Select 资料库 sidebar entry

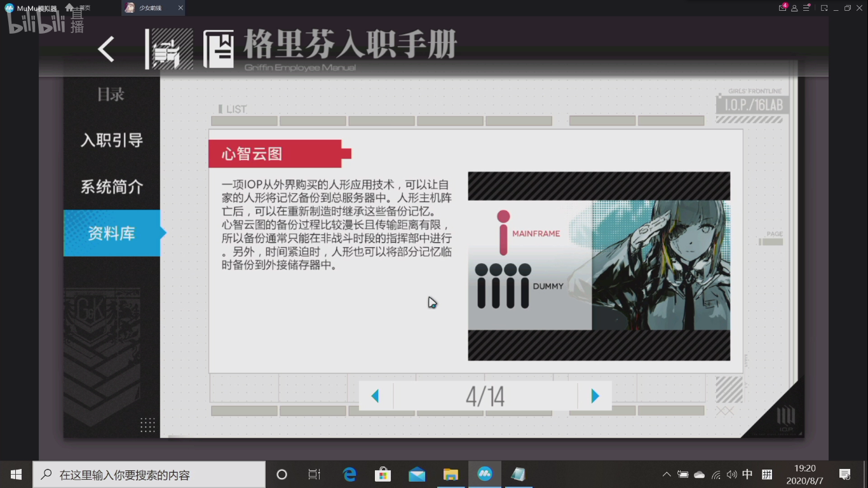[x=112, y=233]
